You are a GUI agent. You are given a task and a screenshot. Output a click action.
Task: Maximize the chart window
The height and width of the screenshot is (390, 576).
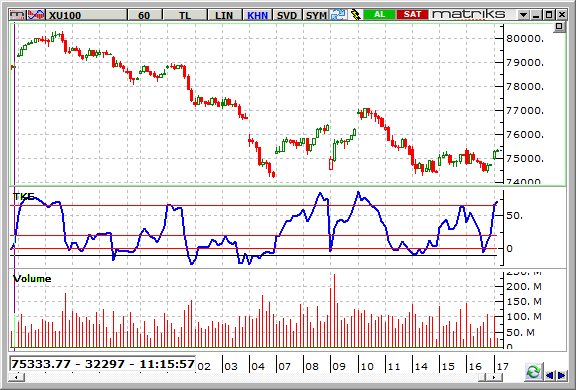click(549, 15)
